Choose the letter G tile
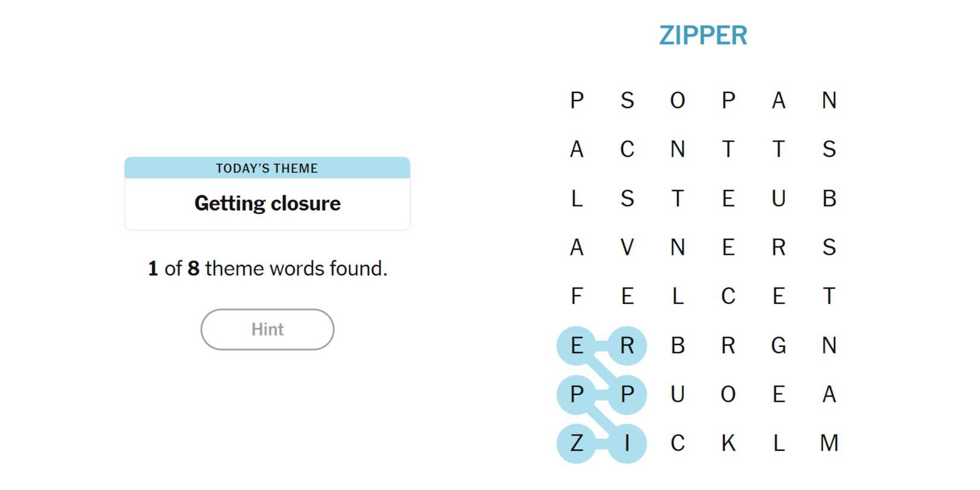 pyautogui.click(x=779, y=345)
